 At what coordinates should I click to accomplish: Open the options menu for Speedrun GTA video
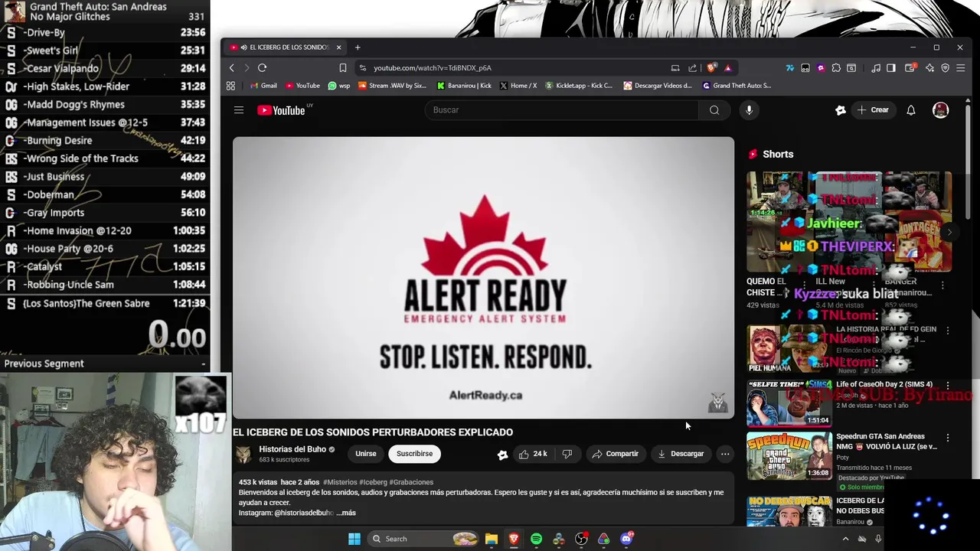tap(948, 438)
